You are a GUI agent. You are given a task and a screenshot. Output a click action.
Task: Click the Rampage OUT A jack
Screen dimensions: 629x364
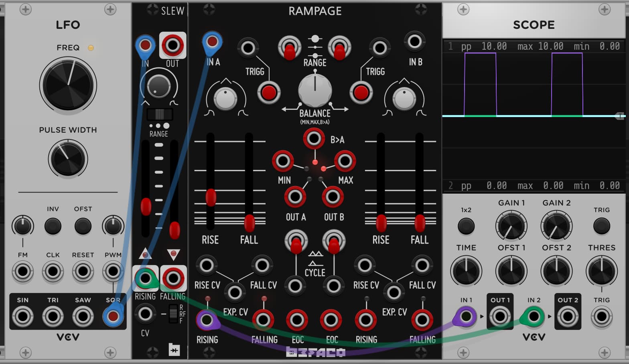click(x=295, y=197)
